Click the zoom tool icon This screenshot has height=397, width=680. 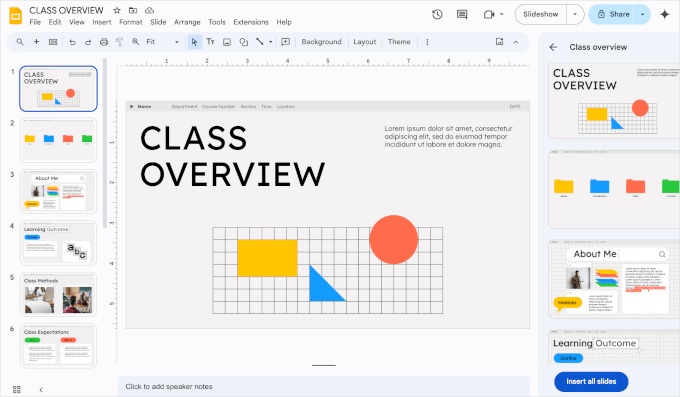136,42
